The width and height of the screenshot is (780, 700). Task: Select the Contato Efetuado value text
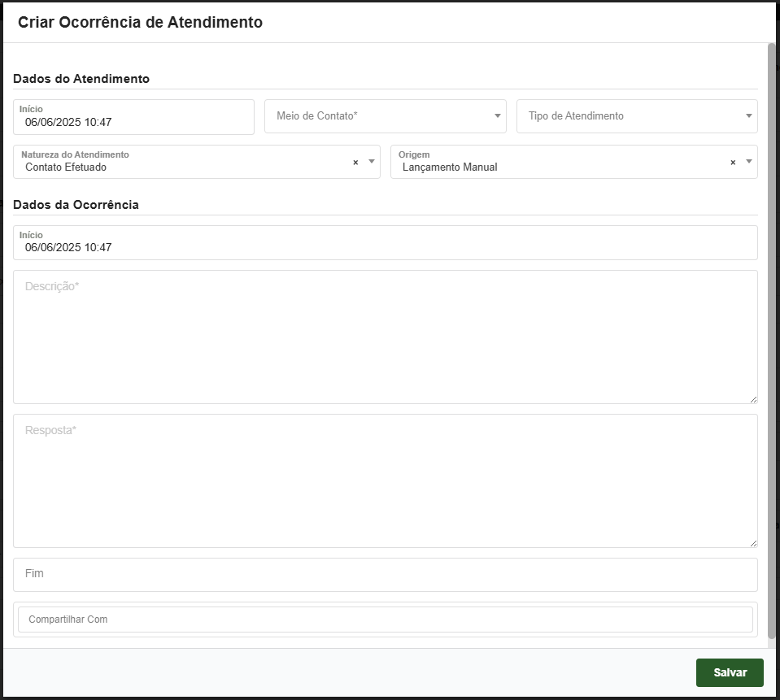pyautogui.click(x=66, y=167)
